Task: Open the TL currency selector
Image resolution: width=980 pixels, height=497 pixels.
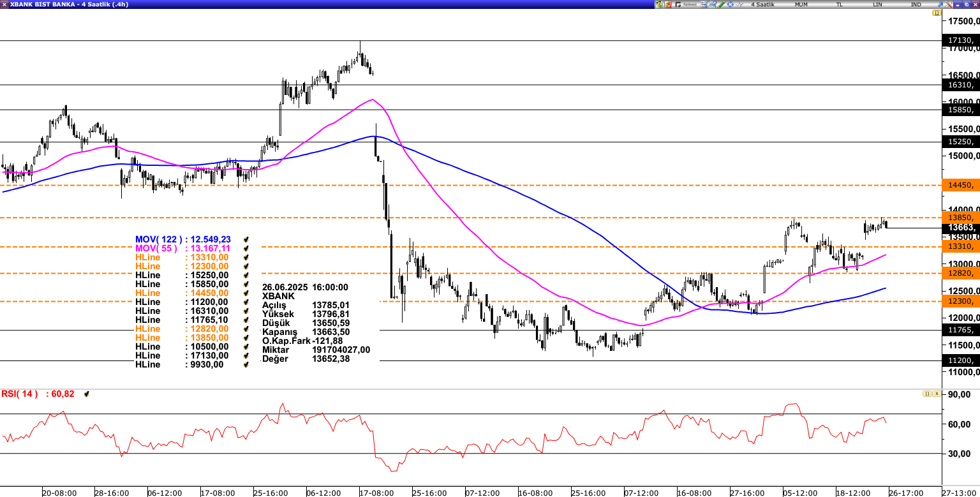Action: (839, 4)
